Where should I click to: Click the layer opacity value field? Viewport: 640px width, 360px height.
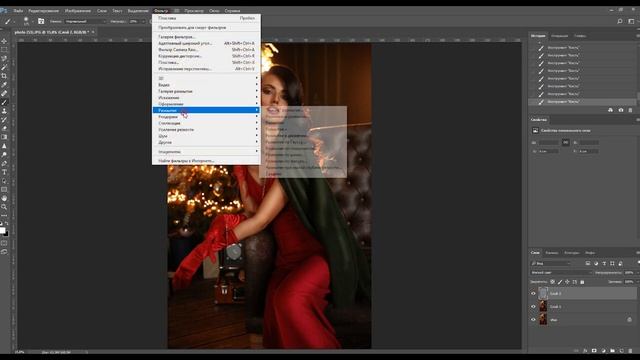click(x=629, y=272)
